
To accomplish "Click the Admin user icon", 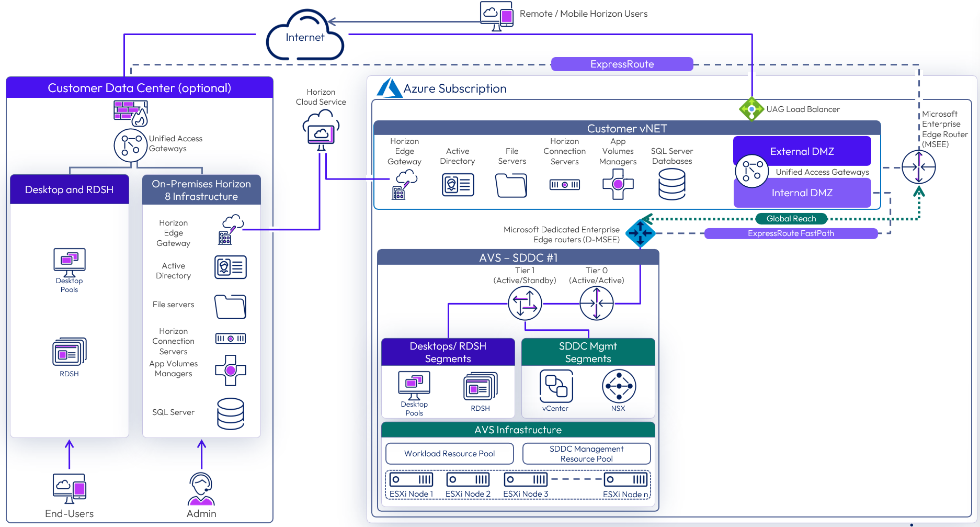I will click(x=201, y=489).
